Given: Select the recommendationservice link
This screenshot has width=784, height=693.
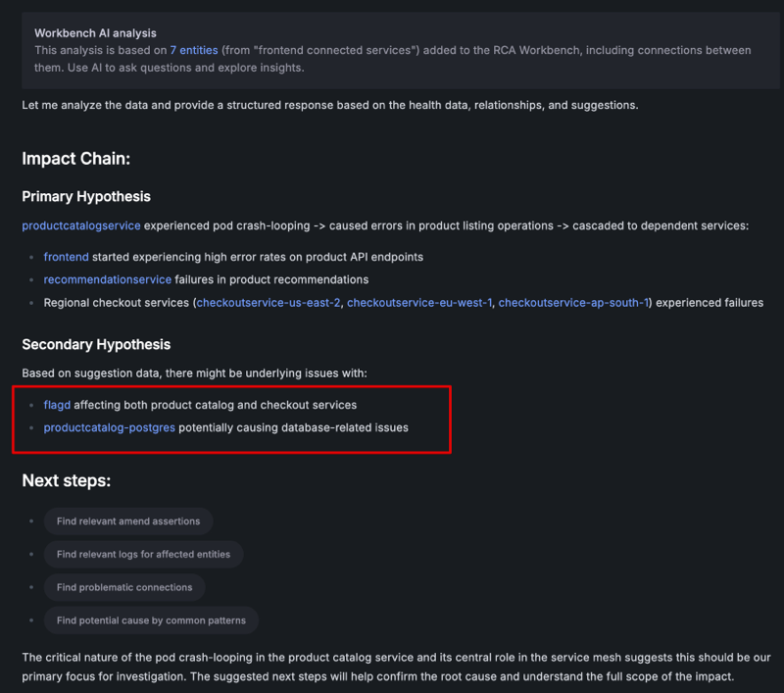Looking at the screenshot, I should tap(107, 279).
